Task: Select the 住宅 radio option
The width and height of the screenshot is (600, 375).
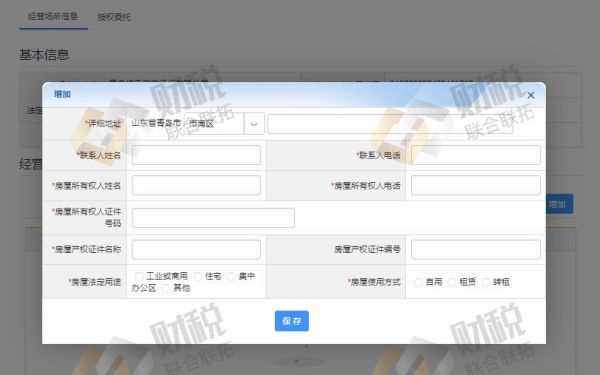Action: [x=198, y=276]
